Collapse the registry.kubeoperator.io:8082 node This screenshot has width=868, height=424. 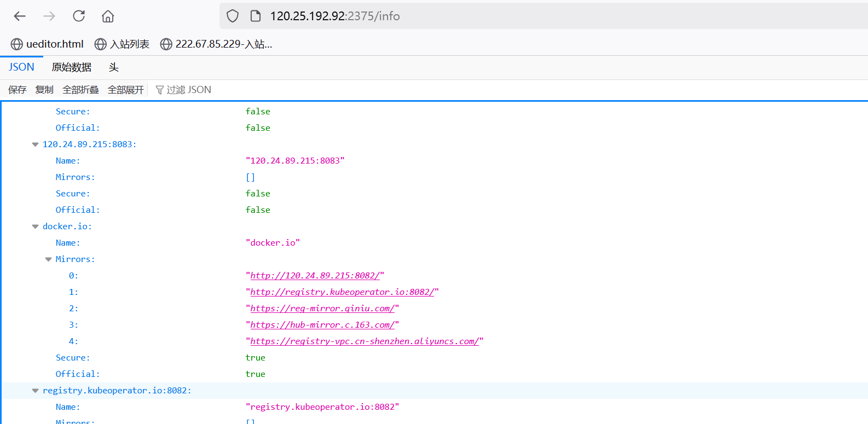point(36,391)
